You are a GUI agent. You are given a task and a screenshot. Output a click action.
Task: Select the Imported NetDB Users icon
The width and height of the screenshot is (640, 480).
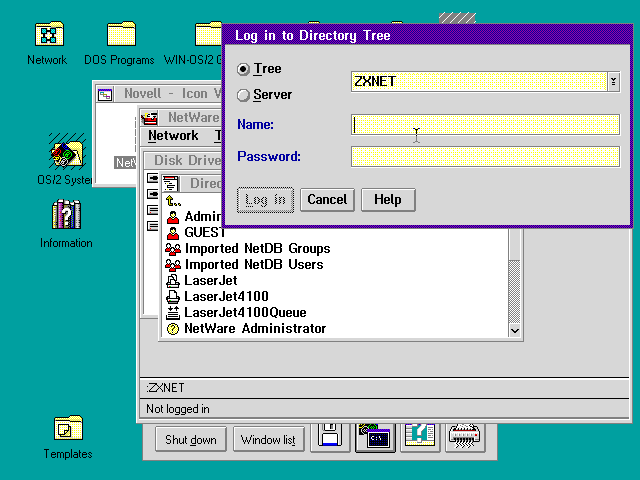tap(173, 264)
